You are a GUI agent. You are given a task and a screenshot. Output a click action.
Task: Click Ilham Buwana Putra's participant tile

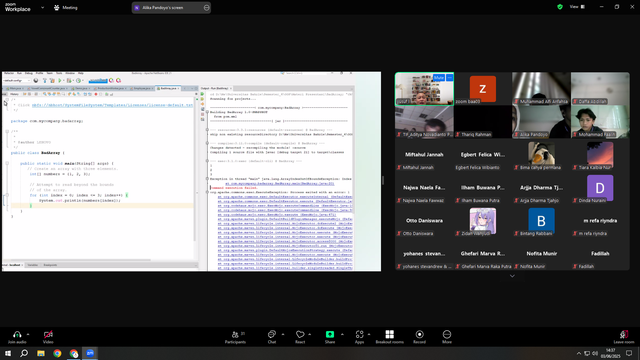coord(483,188)
